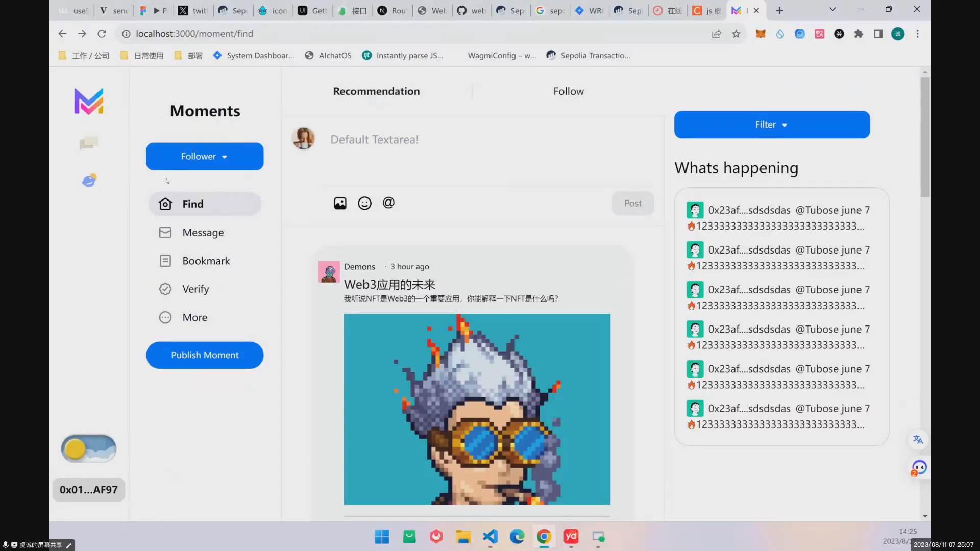Toggle the browser side panel icon

pyautogui.click(x=878, y=34)
